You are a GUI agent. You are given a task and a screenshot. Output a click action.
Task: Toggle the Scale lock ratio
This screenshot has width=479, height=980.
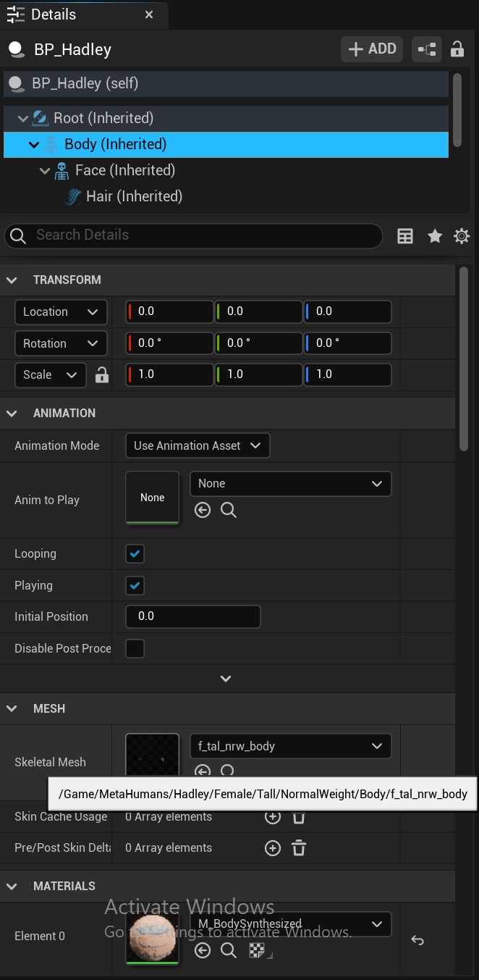click(102, 375)
